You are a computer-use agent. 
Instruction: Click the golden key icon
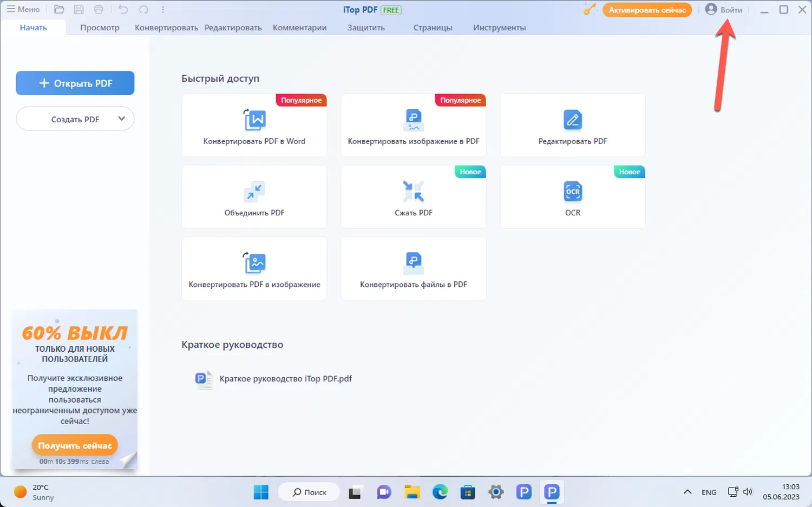[590, 10]
